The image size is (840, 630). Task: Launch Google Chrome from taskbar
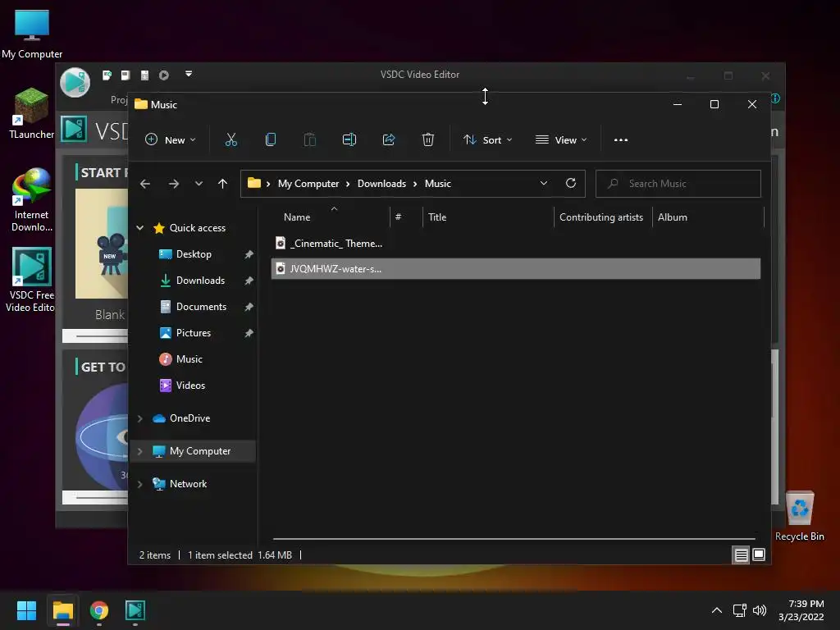coord(99,610)
